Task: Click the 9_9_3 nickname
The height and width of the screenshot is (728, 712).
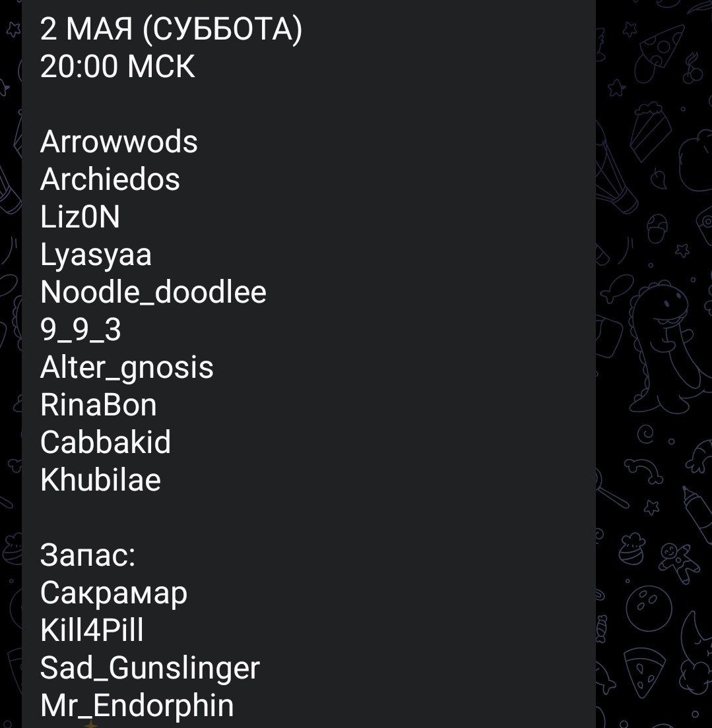Action: (81, 330)
